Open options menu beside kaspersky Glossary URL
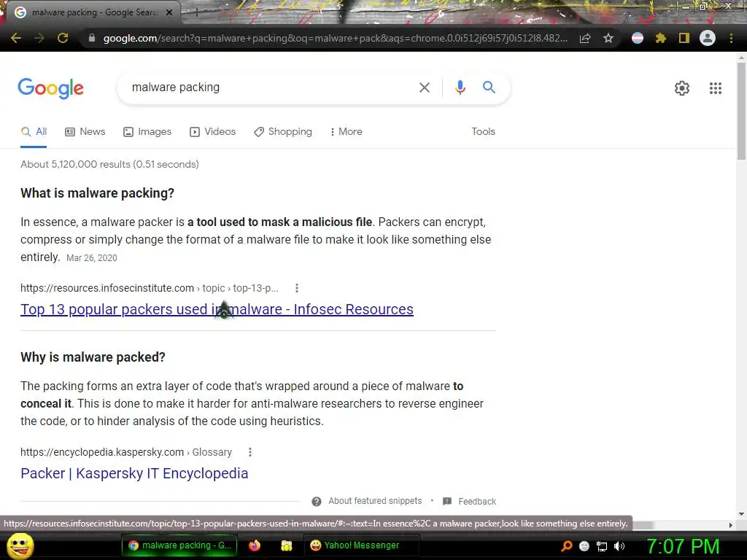The width and height of the screenshot is (747, 560). click(x=250, y=452)
